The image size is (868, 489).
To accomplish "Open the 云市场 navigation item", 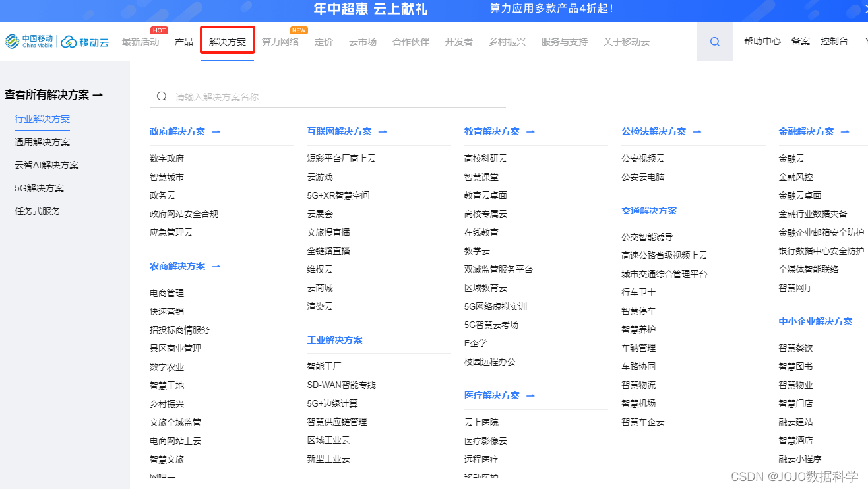I will tap(363, 42).
